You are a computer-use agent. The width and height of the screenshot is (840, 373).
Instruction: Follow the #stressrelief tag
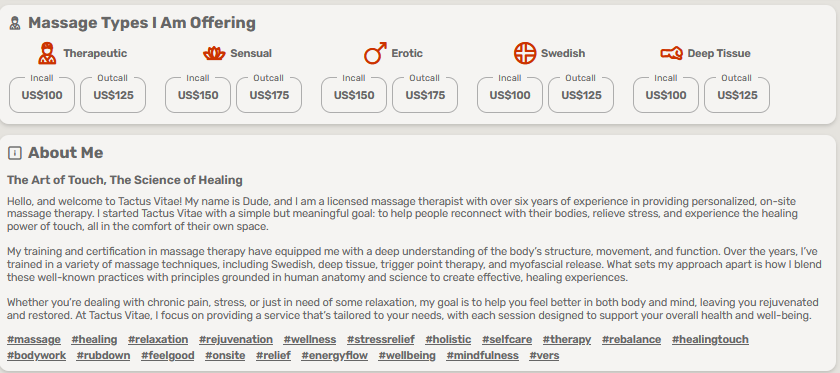point(381,339)
